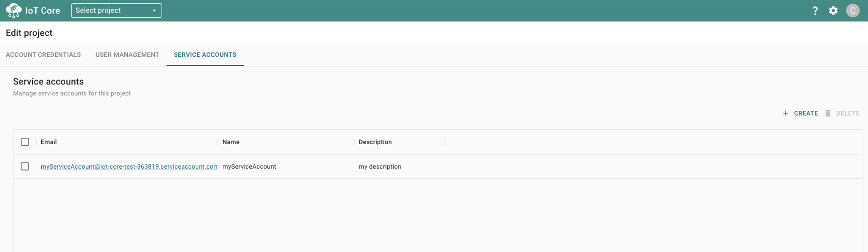The width and height of the screenshot is (868, 252).
Task: Click the myServiceAccount name cell
Action: (x=249, y=166)
